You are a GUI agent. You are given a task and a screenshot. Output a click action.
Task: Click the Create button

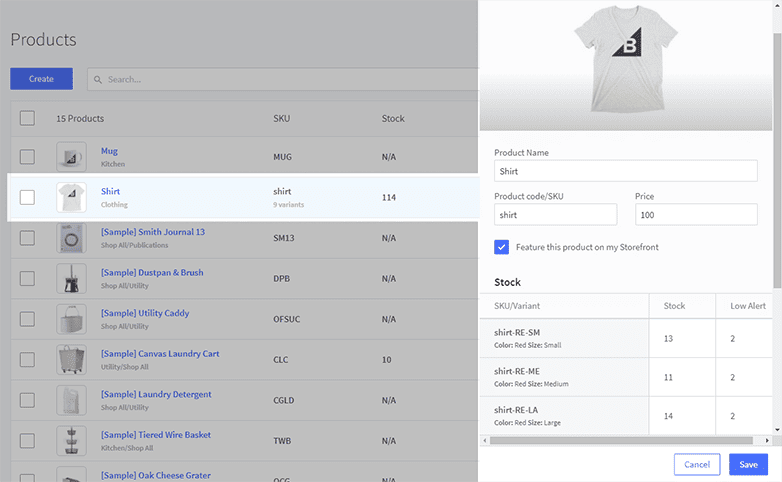coord(41,79)
